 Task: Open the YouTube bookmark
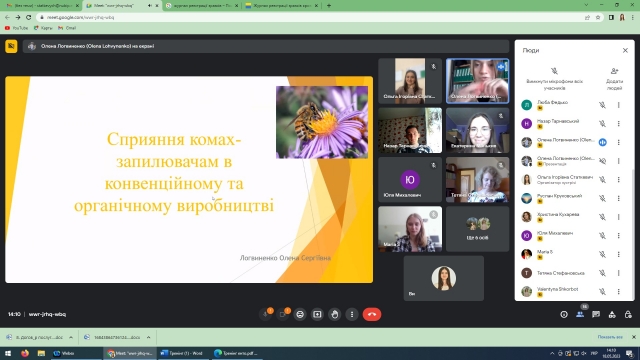point(16,28)
